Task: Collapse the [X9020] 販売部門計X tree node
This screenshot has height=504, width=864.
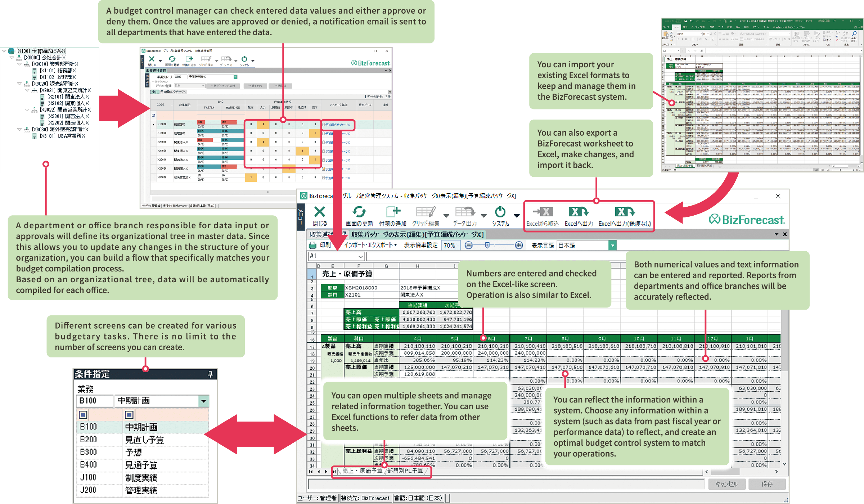Action: (x=19, y=84)
